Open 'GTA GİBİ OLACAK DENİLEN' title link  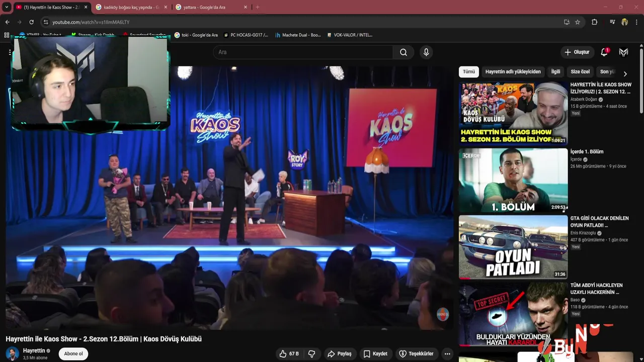tap(600, 222)
